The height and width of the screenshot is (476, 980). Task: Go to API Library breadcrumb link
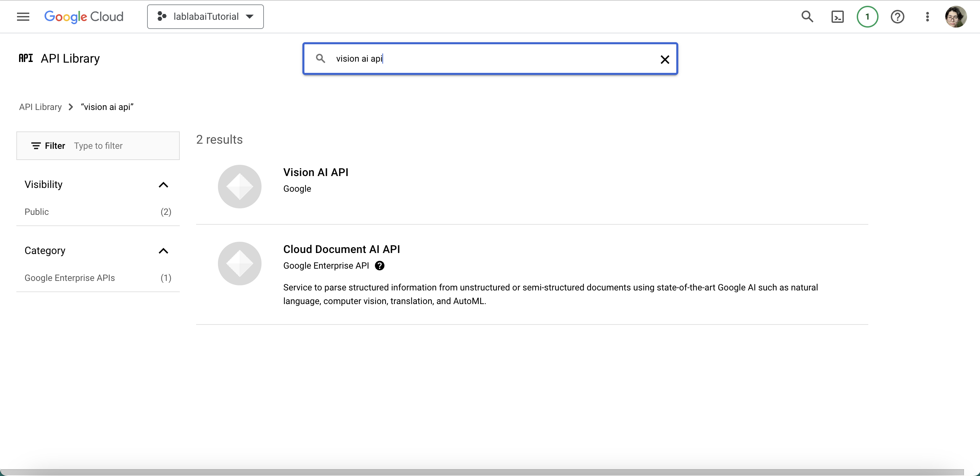(x=40, y=107)
